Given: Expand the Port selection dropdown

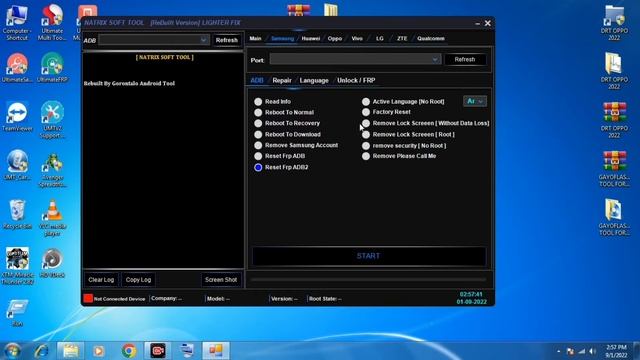Looking at the screenshot, I should click(x=435, y=60).
